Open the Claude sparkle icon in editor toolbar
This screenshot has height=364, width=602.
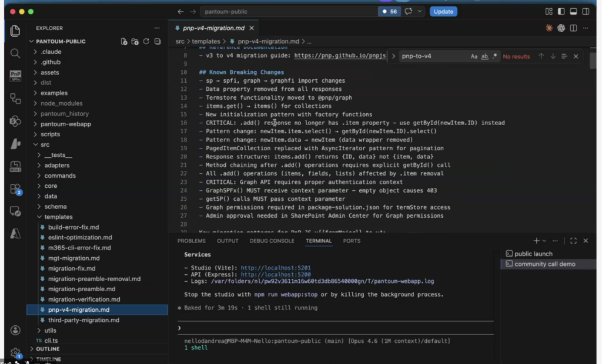click(x=549, y=28)
